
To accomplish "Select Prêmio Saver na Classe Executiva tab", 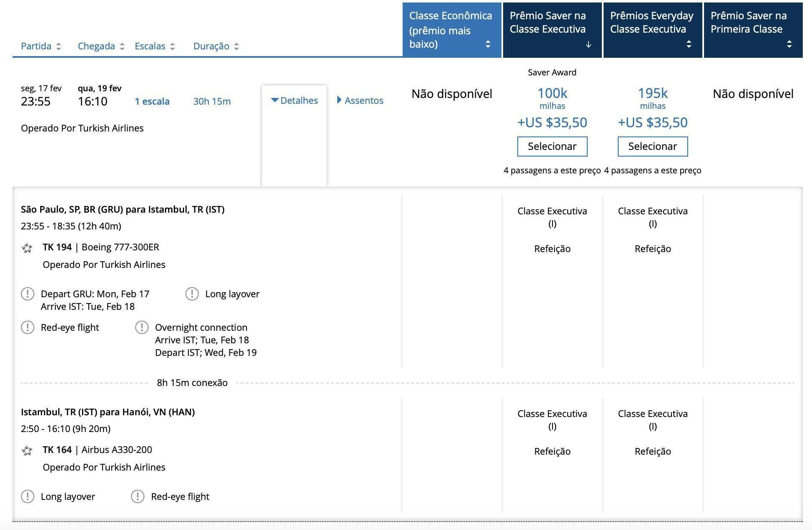I will (552, 30).
